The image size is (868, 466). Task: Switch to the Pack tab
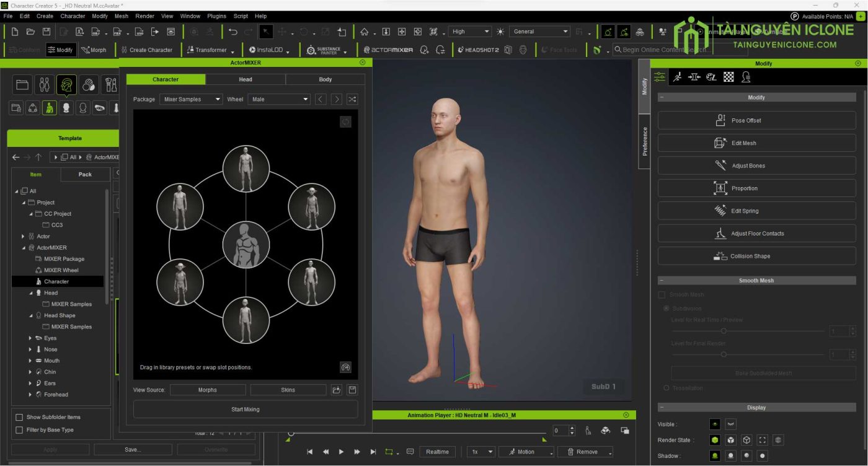[x=85, y=175]
